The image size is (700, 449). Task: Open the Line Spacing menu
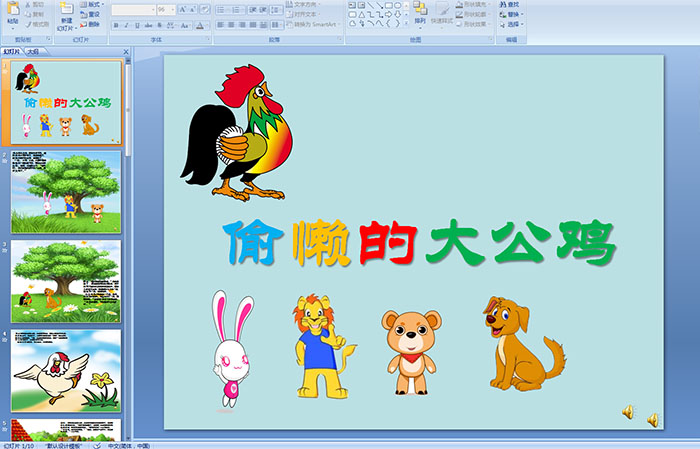tap(276, 9)
